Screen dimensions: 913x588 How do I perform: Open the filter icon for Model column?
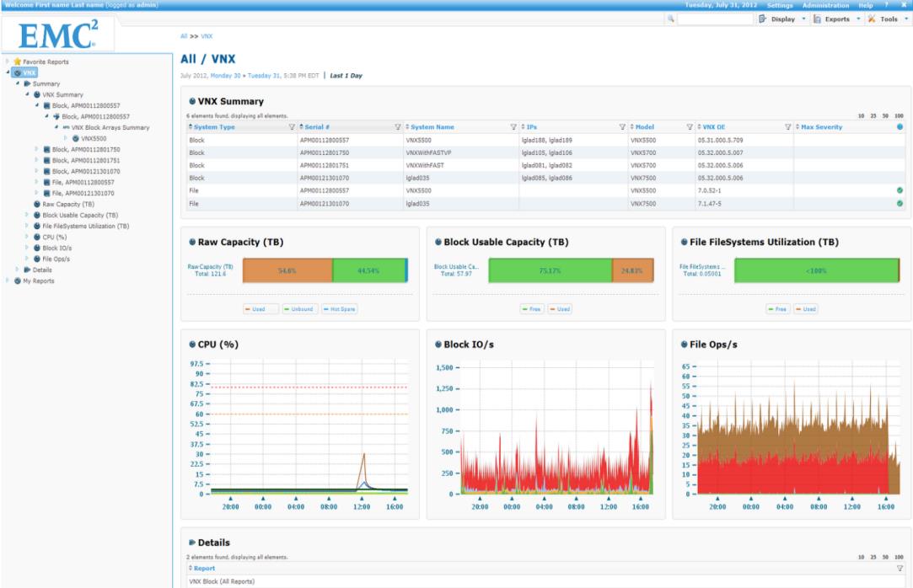click(x=690, y=127)
